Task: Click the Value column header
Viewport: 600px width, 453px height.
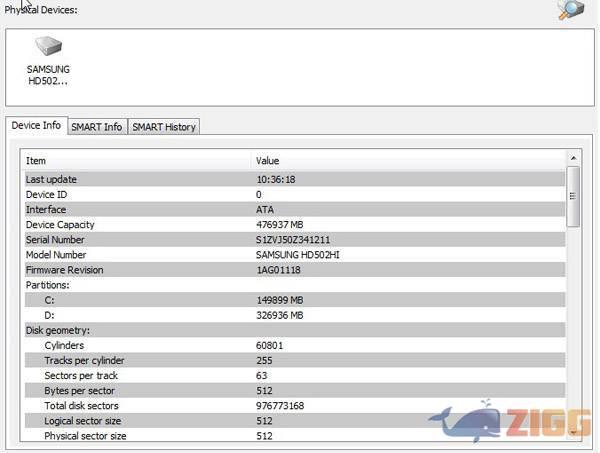Action: tap(409, 161)
